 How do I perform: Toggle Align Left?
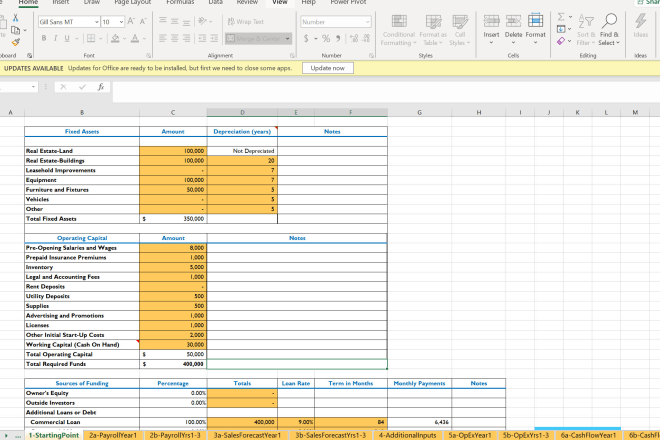pyautogui.click(x=162, y=38)
